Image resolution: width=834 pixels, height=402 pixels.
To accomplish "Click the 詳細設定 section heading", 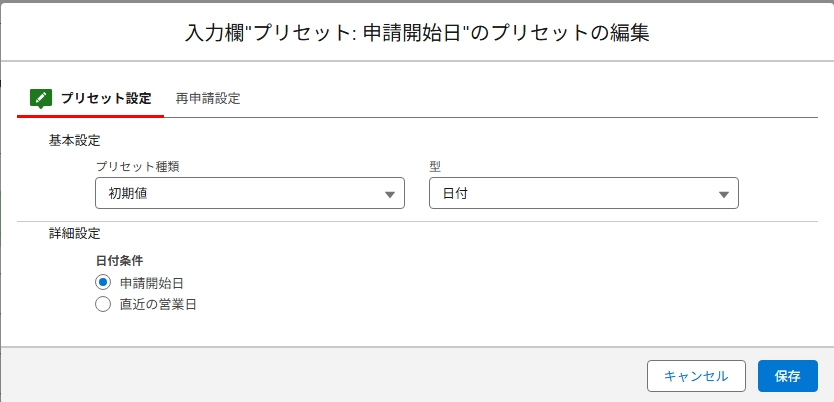I will (75, 233).
